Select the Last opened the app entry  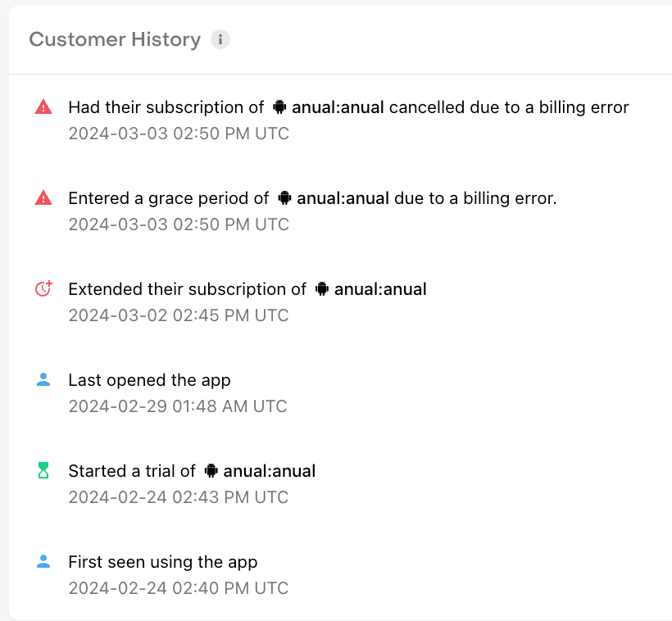pyautogui.click(x=150, y=380)
